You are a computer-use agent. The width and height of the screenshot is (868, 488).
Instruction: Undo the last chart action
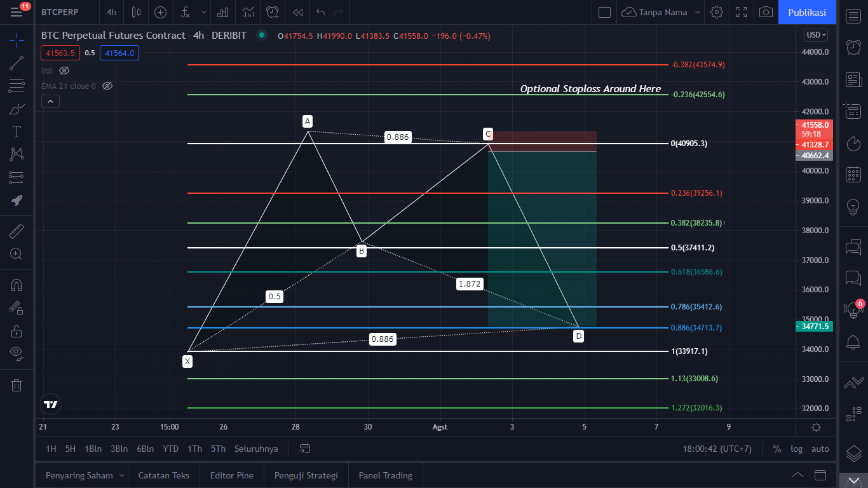coord(320,12)
